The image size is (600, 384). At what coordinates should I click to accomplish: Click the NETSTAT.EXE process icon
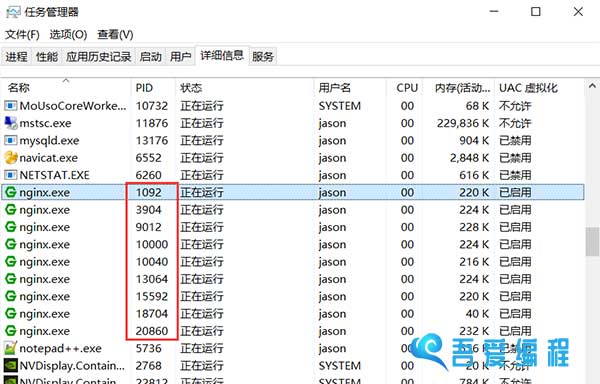point(11,175)
